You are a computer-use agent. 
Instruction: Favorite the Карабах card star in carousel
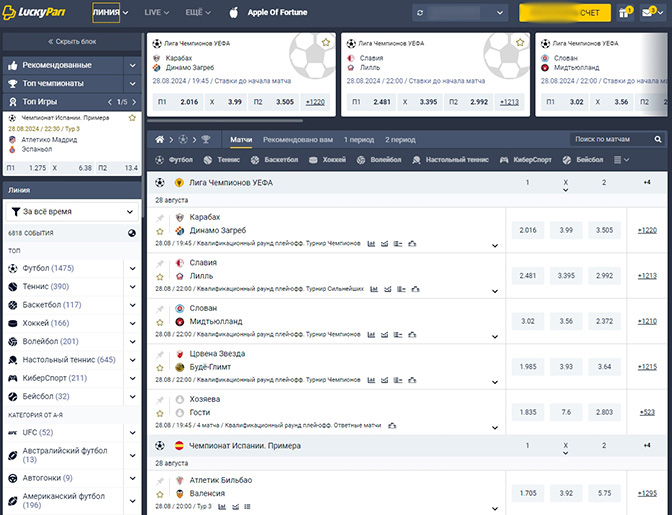(x=326, y=43)
